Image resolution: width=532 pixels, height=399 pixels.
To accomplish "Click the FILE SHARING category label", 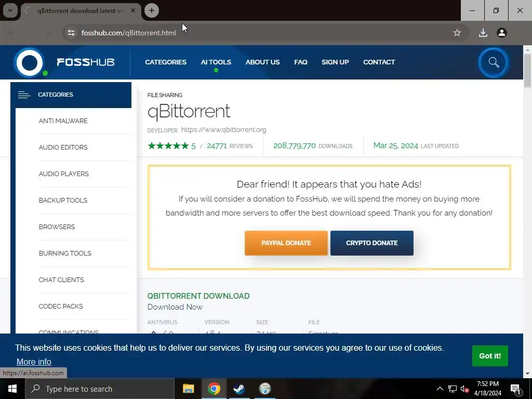I will [165, 95].
